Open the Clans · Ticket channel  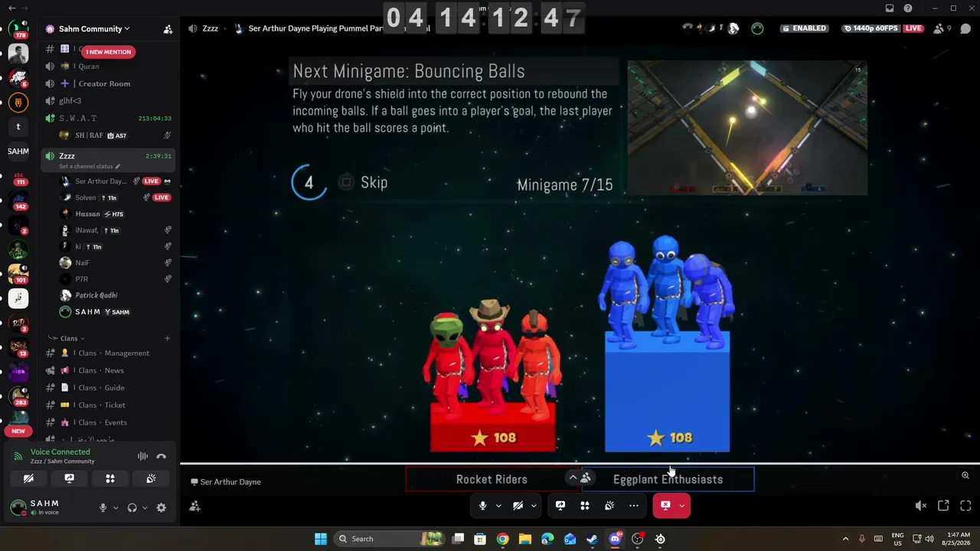[109, 405]
